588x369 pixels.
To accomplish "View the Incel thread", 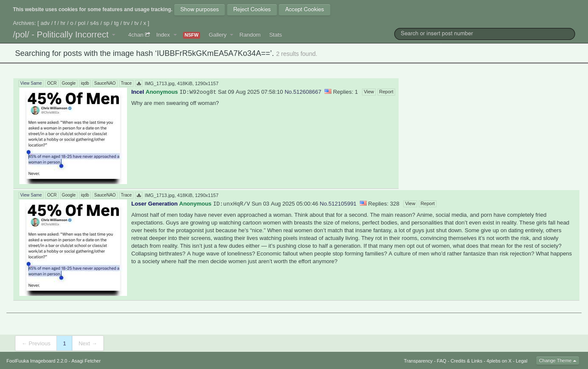I will tap(369, 92).
